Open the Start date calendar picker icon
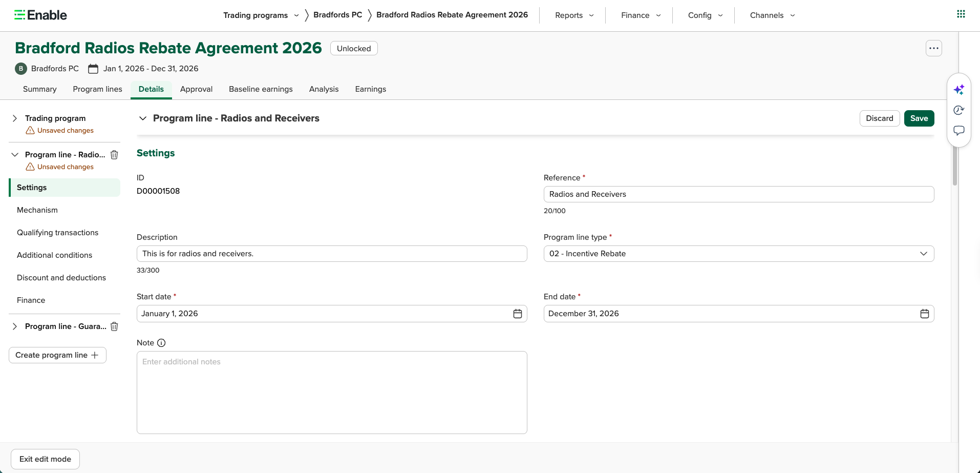Image resolution: width=980 pixels, height=473 pixels. tap(518, 314)
